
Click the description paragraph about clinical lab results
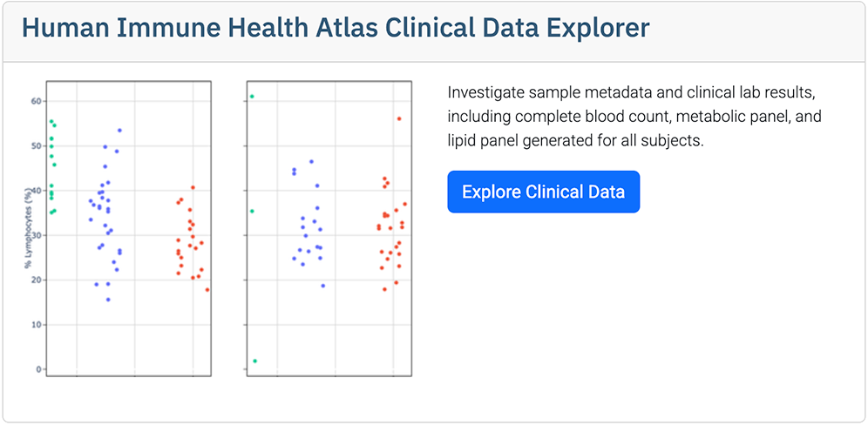(634, 116)
